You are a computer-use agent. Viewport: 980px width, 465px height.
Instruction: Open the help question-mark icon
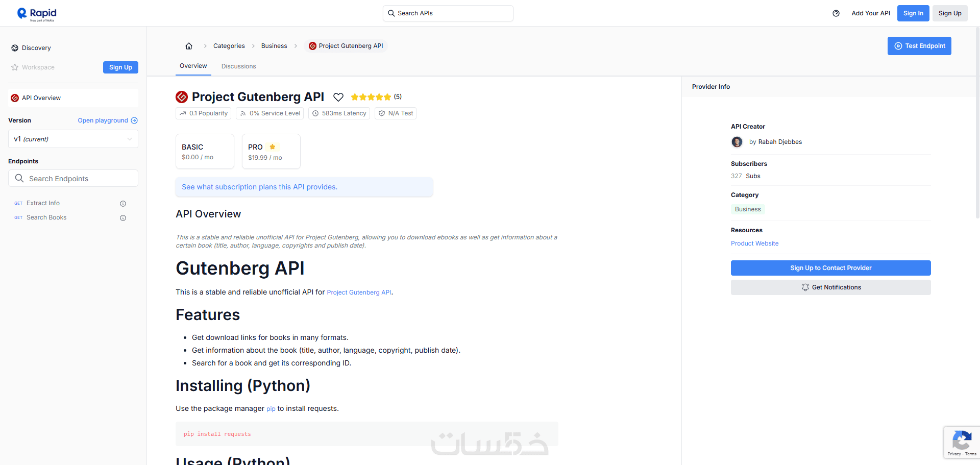click(x=836, y=13)
